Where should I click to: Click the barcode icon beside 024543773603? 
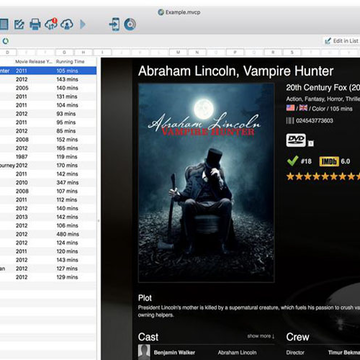coord(290,121)
